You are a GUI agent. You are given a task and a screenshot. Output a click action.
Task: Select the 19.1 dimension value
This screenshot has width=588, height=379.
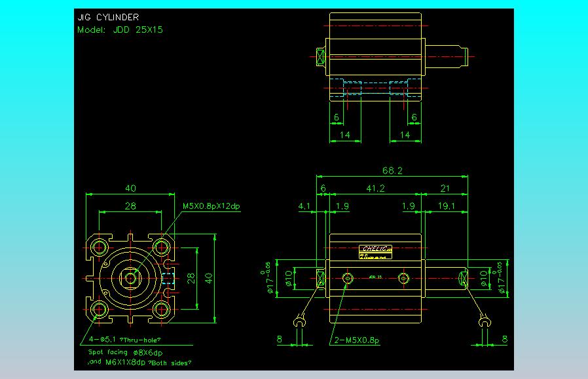coord(447,206)
